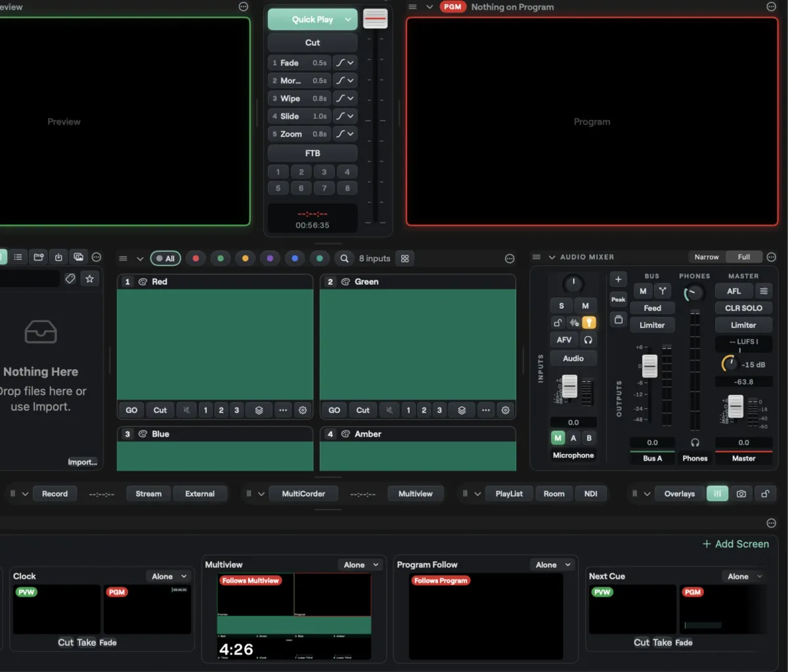Open the Program panel options circle icon

point(771,7)
